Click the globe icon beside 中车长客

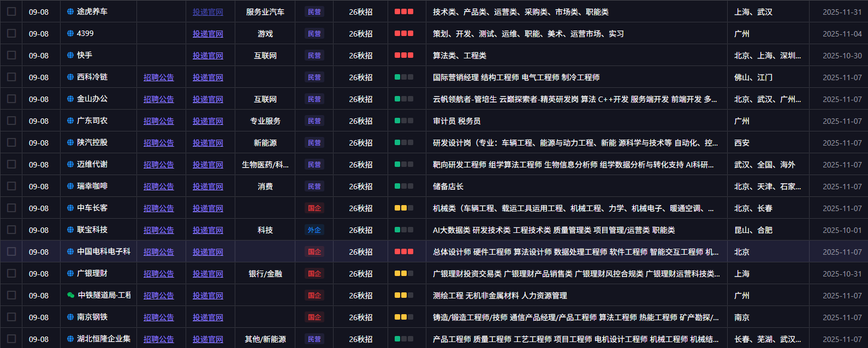pos(70,208)
